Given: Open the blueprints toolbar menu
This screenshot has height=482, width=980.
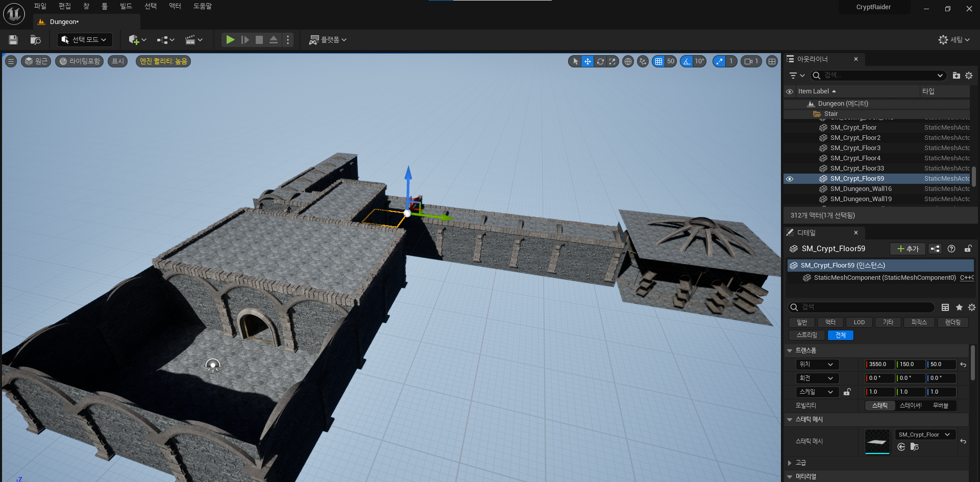Looking at the screenshot, I should pyautogui.click(x=165, y=40).
